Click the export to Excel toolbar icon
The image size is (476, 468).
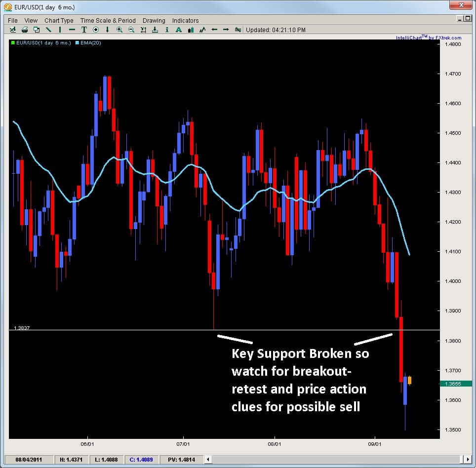pyautogui.click(x=13, y=30)
